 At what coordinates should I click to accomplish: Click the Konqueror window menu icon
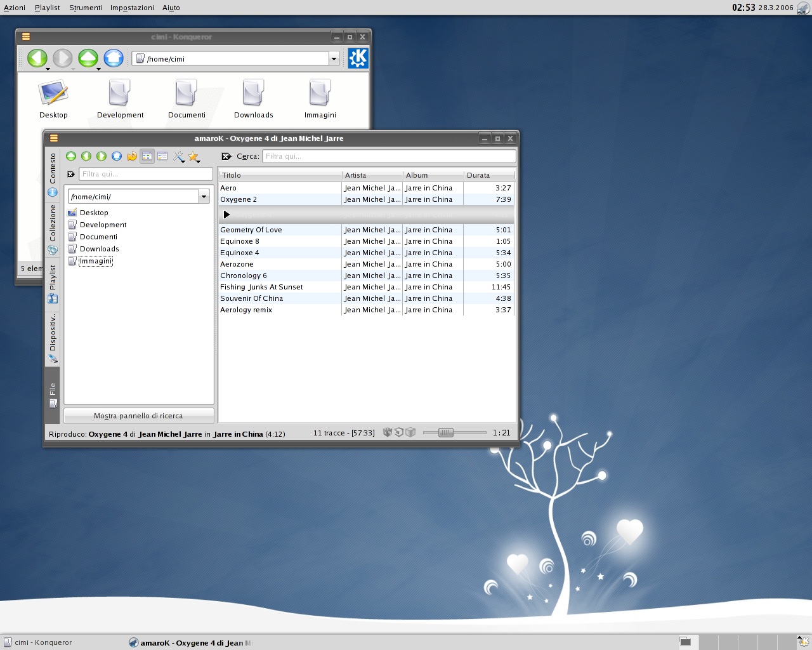pos(26,37)
